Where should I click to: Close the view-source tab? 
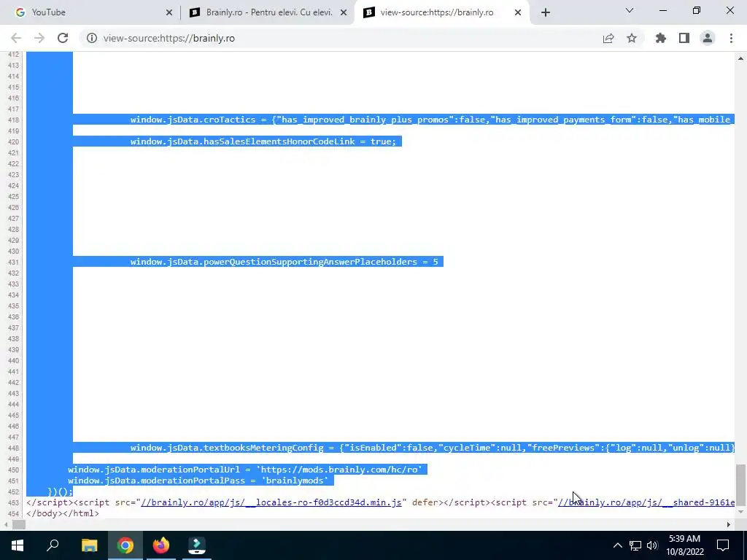(518, 13)
